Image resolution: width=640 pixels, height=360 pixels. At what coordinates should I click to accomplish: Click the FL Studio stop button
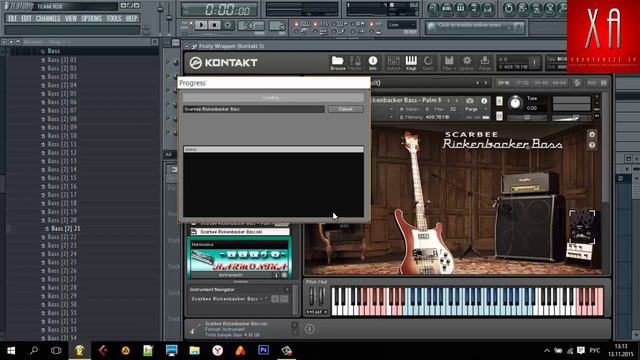coord(214,25)
